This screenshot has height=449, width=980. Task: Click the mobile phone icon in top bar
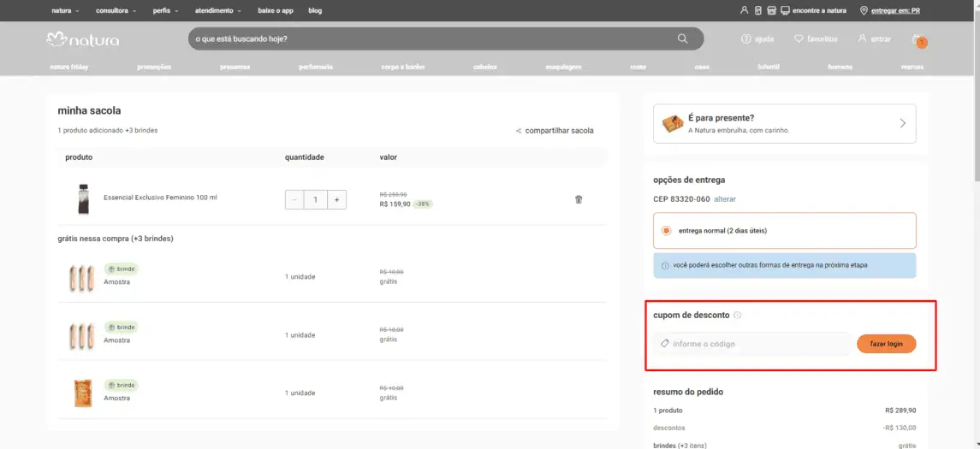[x=757, y=10]
